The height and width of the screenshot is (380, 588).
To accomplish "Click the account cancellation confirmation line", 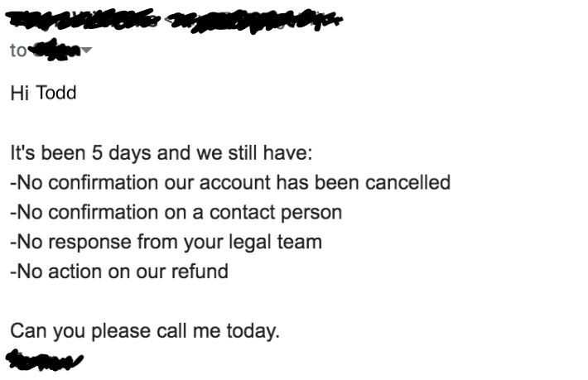I will click(x=230, y=182).
